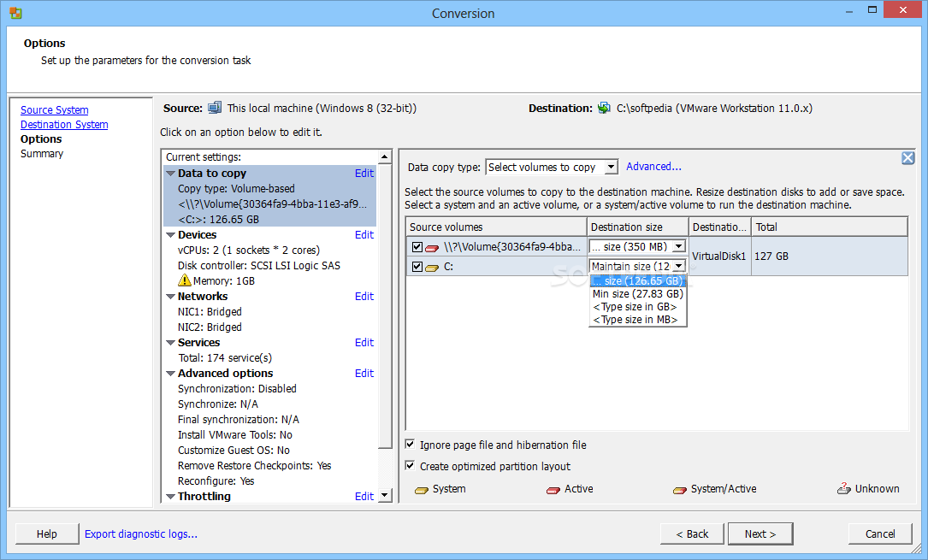Go to Destination System step
Image resolution: width=928 pixels, height=560 pixels.
coord(64,125)
